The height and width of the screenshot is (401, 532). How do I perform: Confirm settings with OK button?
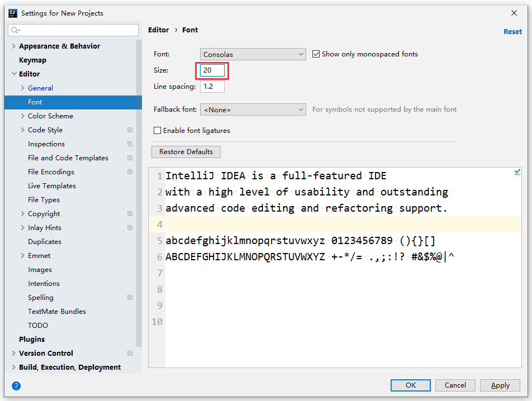click(411, 385)
